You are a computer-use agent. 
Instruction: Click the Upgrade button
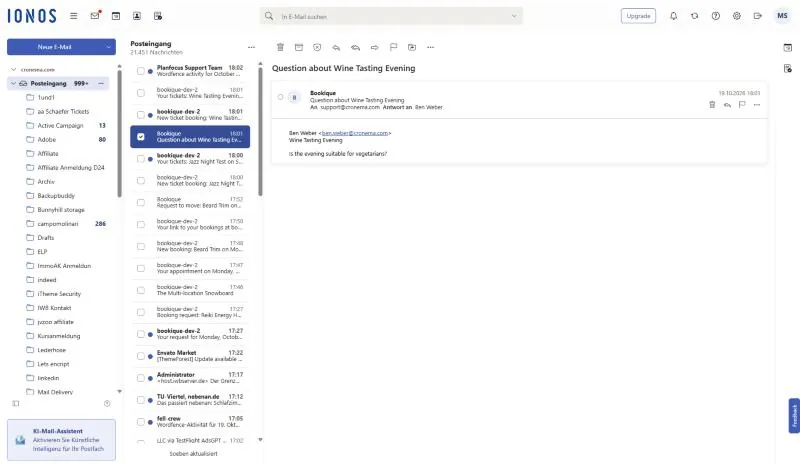(638, 16)
